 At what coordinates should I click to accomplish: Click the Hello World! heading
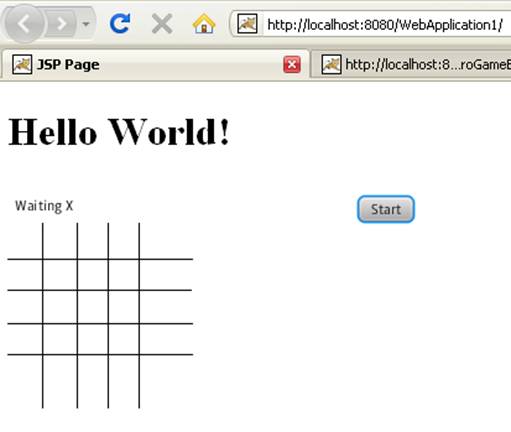point(119,132)
